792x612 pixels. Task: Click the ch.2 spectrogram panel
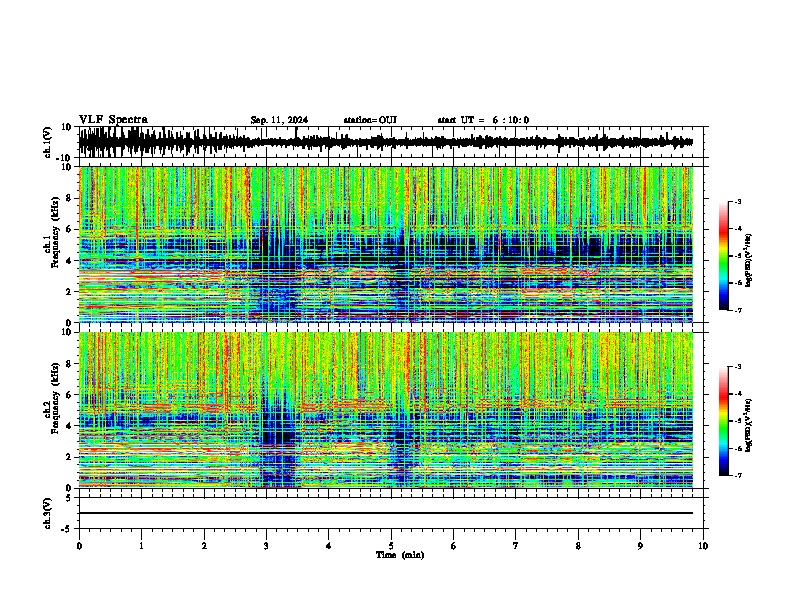(x=386, y=410)
